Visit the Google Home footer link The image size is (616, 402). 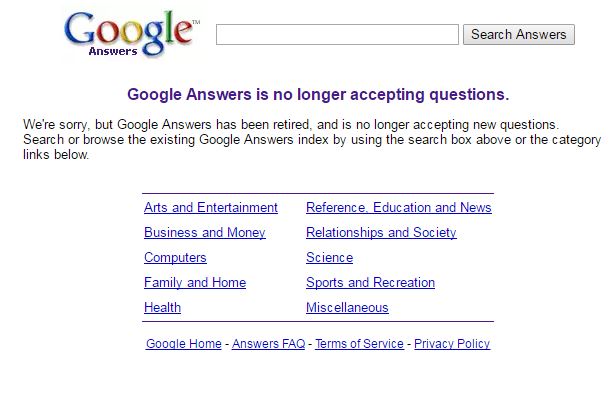pos(184,344)
